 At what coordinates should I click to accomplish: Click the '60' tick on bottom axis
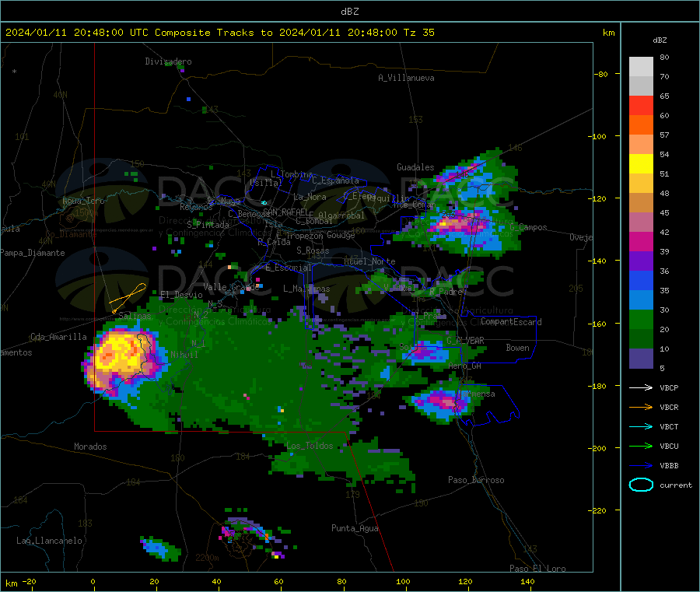(x=278, y=581)
